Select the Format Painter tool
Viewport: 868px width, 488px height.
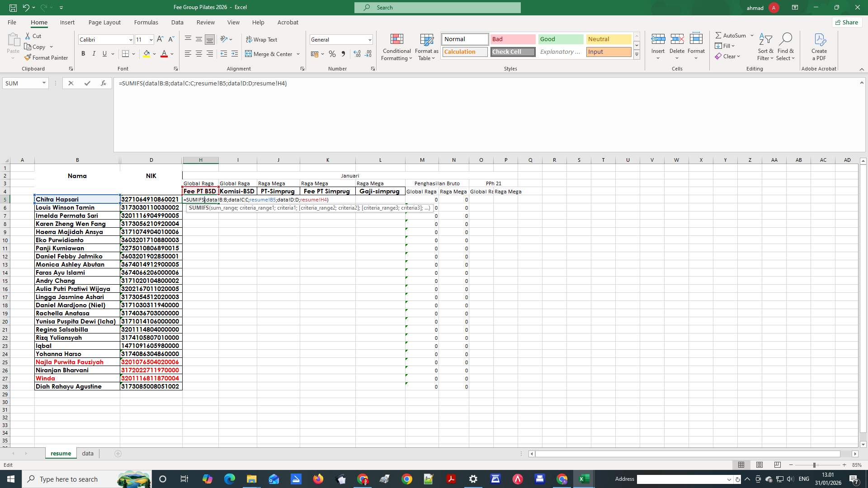[x=47, y=57]
